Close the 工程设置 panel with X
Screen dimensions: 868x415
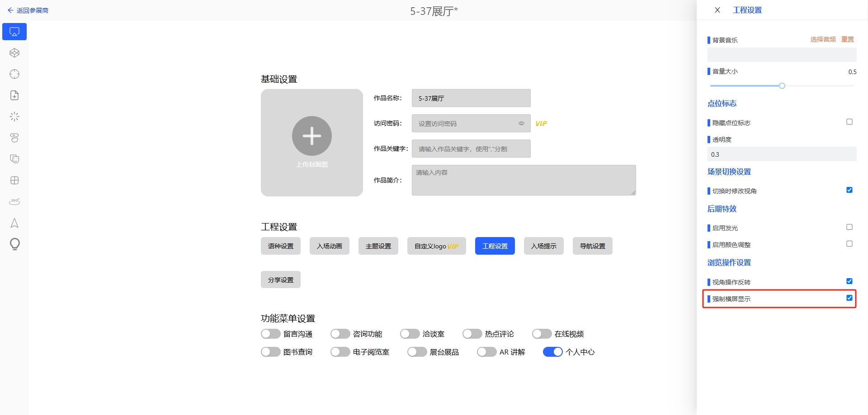(717, 10)
